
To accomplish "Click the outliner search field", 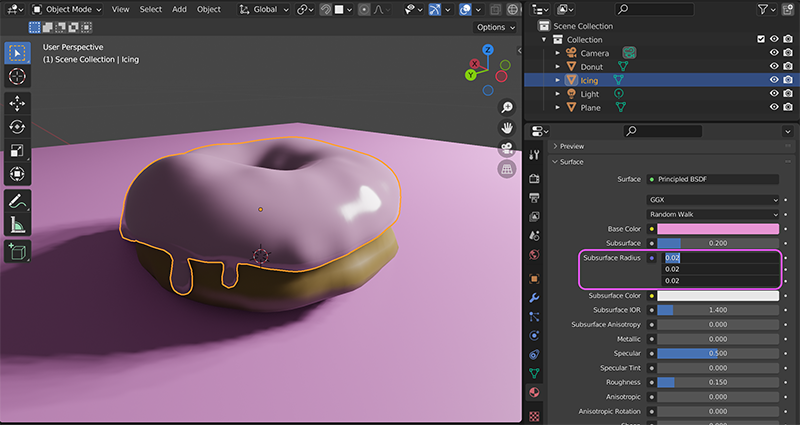I will point(655,9).
